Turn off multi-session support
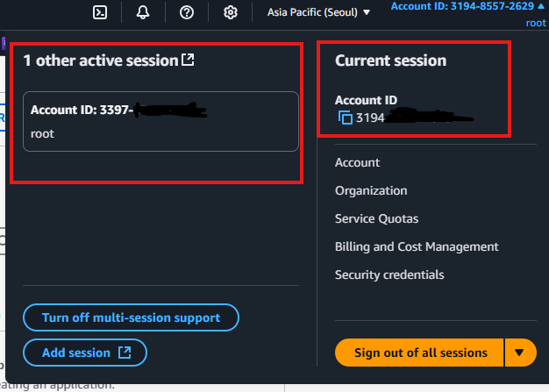The width and height of the screenshot is (549, 392). coord(131,317)
